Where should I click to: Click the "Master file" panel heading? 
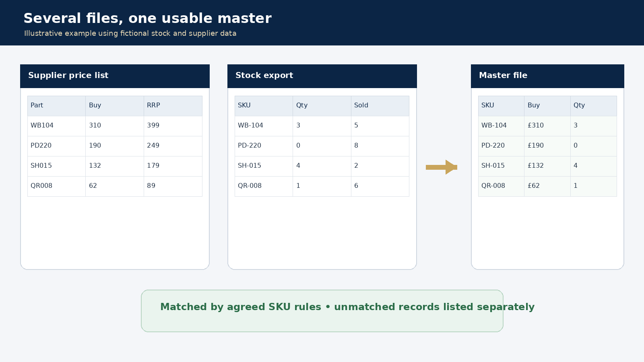tap(503, 75)
